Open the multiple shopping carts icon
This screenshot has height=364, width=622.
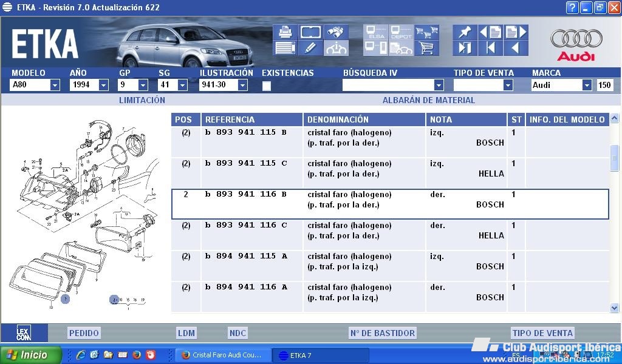click(x=426, y=32)
